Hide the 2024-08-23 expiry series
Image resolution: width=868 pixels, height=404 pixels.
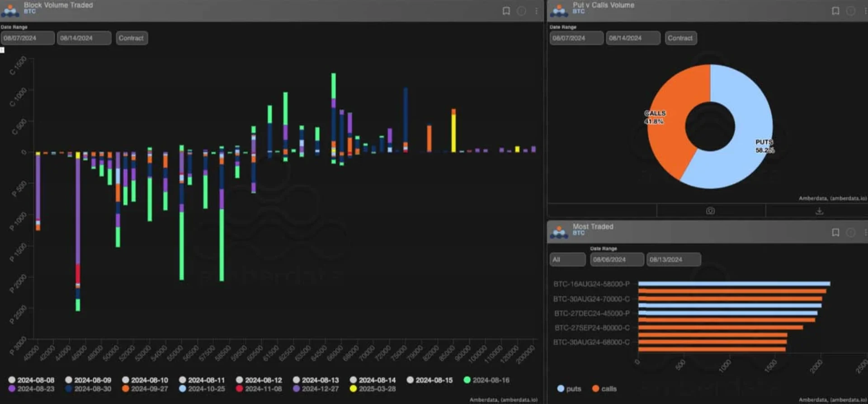[x=31, y=389]
